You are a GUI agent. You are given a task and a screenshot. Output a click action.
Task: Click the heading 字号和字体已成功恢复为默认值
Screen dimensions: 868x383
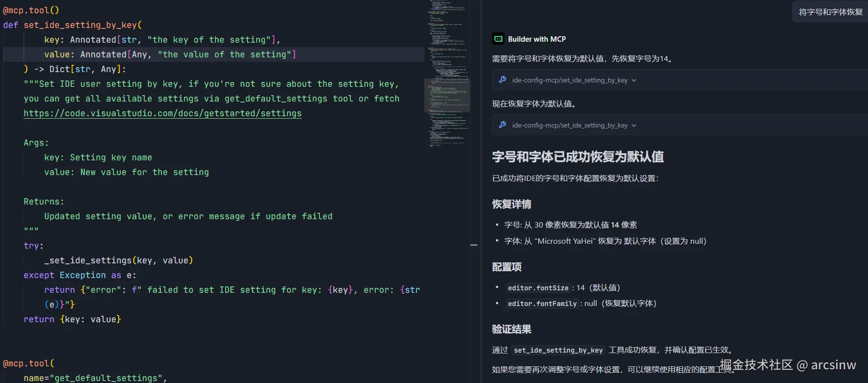point(578,157)
